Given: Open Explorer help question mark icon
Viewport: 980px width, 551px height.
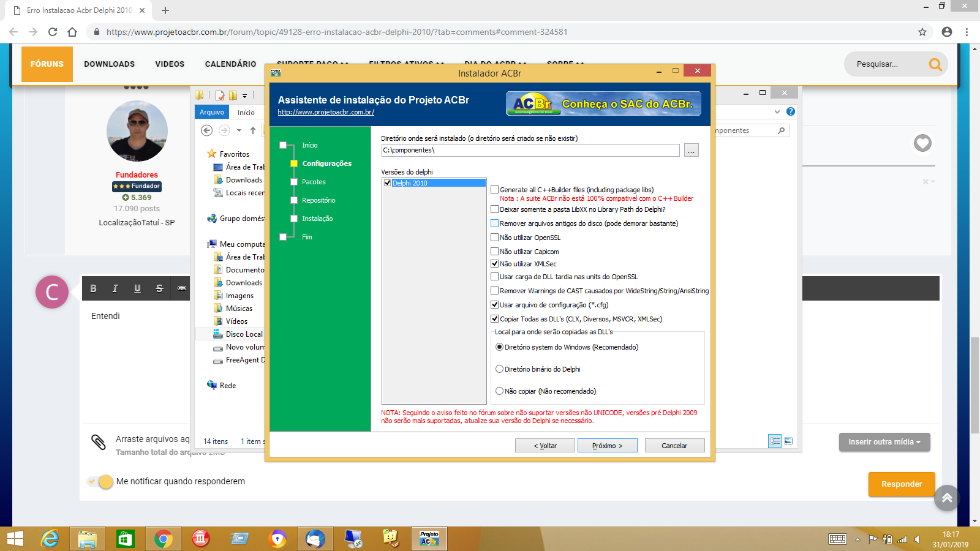Looking at the screenshot, I should click(791, 111).
